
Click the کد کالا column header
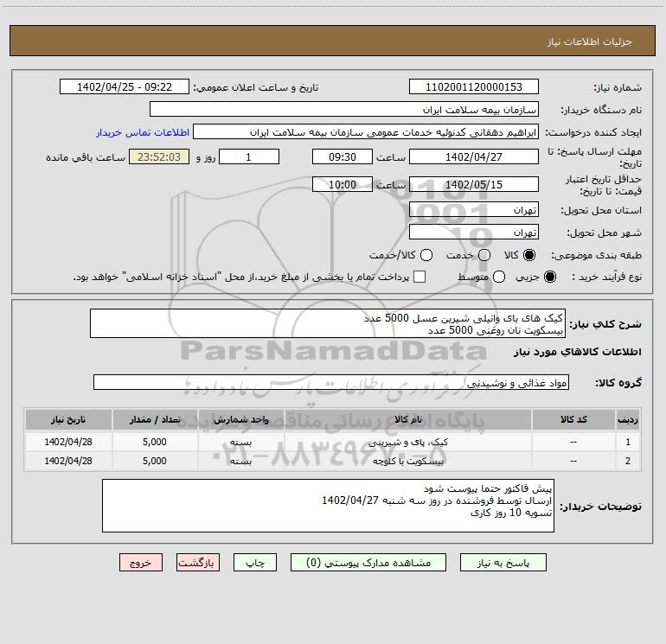pyautogui.click(x=573, y=419)
